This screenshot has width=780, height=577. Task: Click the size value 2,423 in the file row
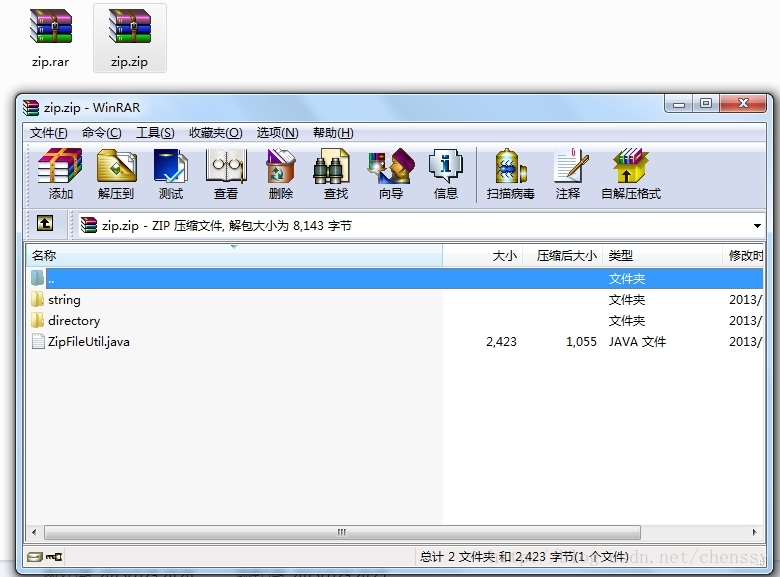(501, 342)
